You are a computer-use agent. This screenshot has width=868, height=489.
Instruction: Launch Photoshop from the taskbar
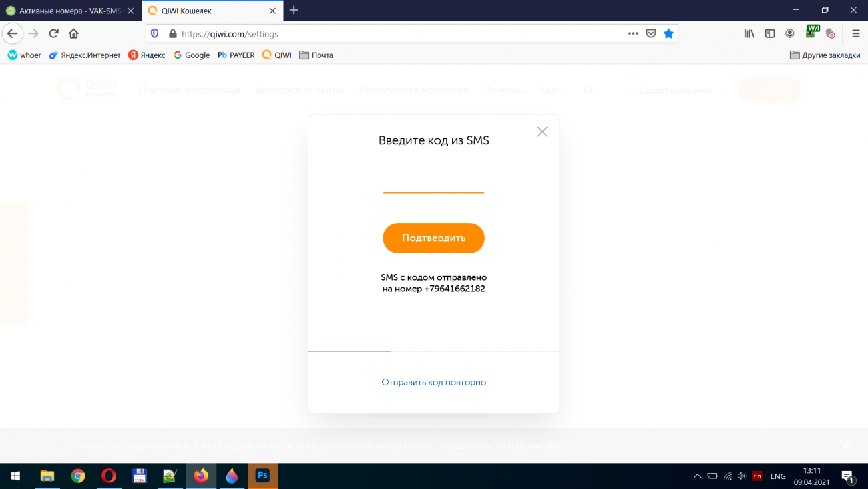click(262, 476)
